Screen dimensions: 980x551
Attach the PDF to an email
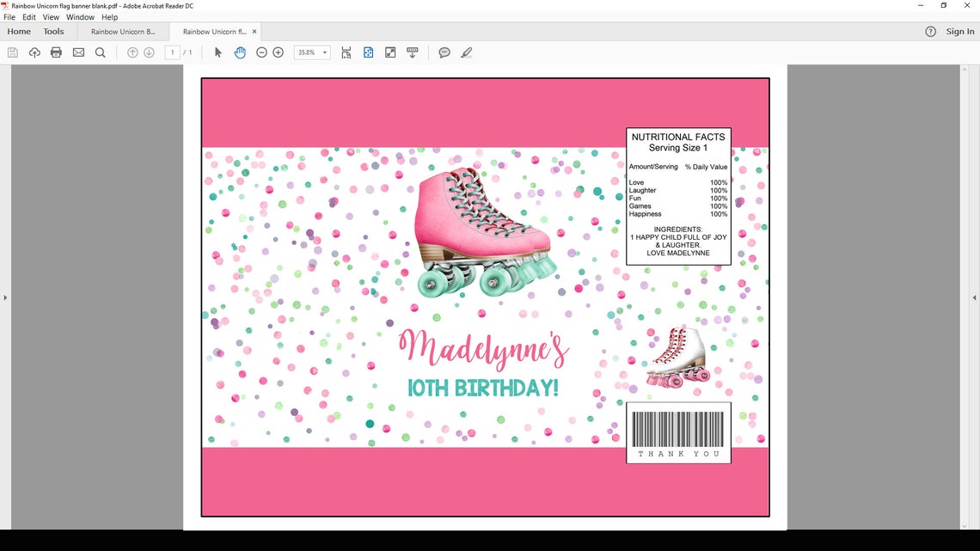coord(78,52)
